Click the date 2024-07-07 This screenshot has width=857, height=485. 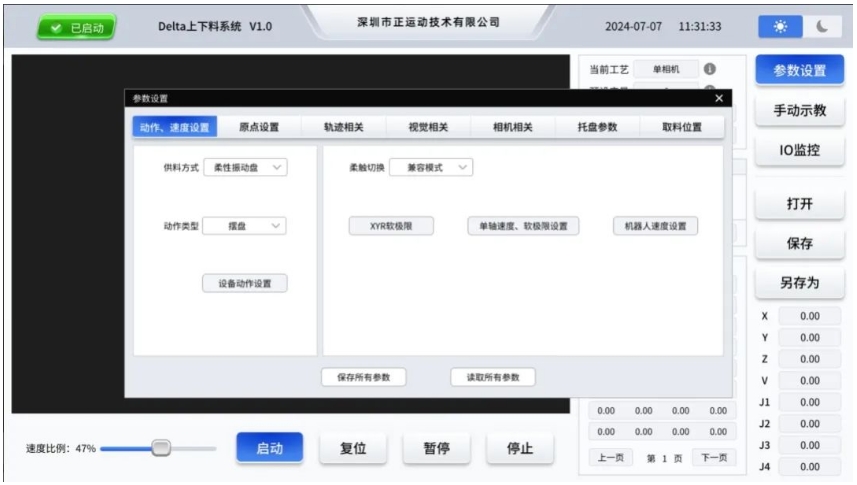pyautogui.click(x=633, y=26)
